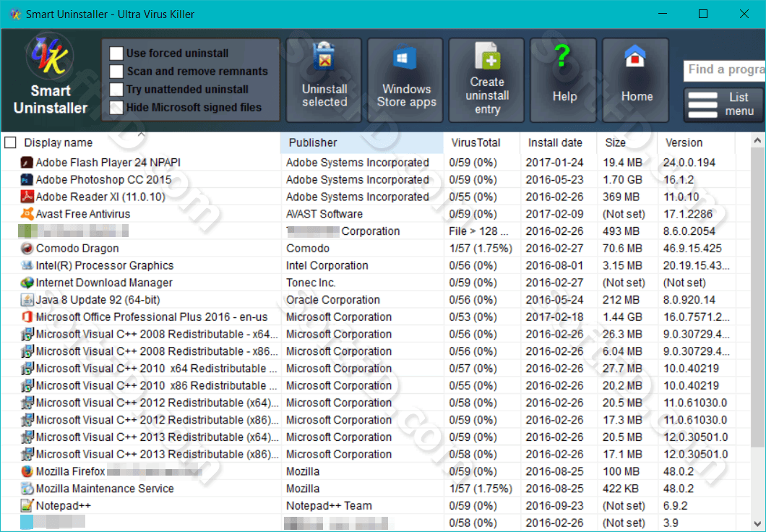Tick the select-all checkbox beside Display name

[10, 142]
